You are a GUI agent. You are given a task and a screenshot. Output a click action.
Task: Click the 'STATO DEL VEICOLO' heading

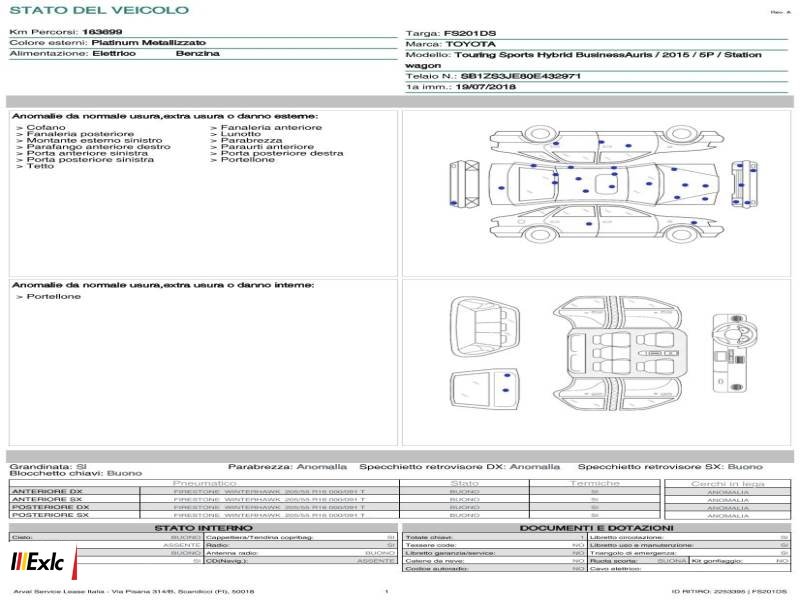pyautogui.click(x=99, y=10)
